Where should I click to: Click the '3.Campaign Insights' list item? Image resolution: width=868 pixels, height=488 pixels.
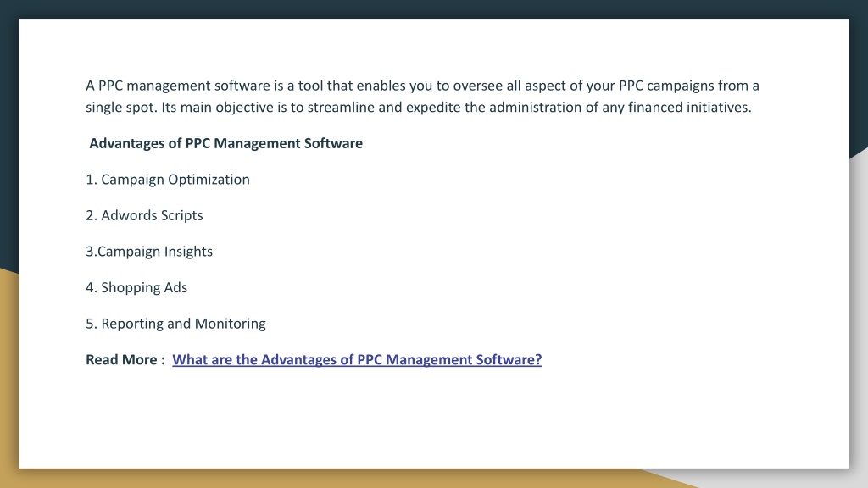pos(149,251)
